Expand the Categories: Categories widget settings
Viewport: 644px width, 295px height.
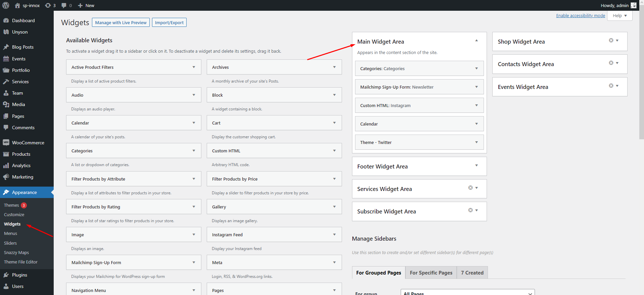pos(477,68)
